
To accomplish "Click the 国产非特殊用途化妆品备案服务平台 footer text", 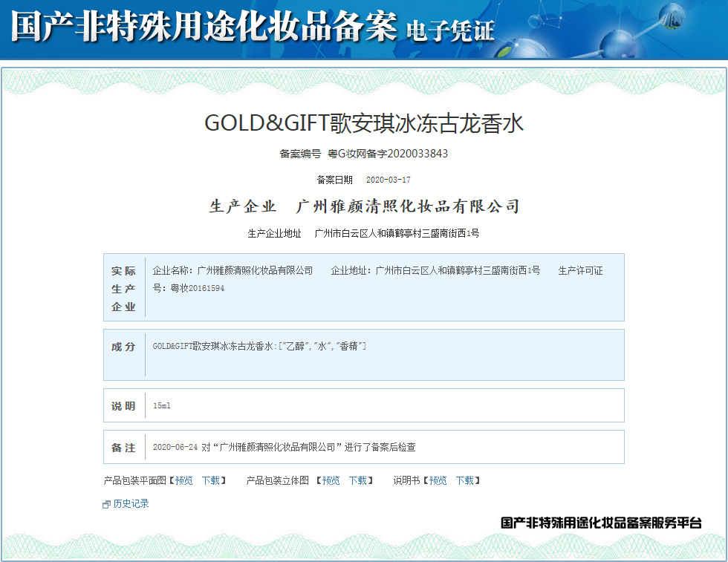I will (x=601, y=523).
